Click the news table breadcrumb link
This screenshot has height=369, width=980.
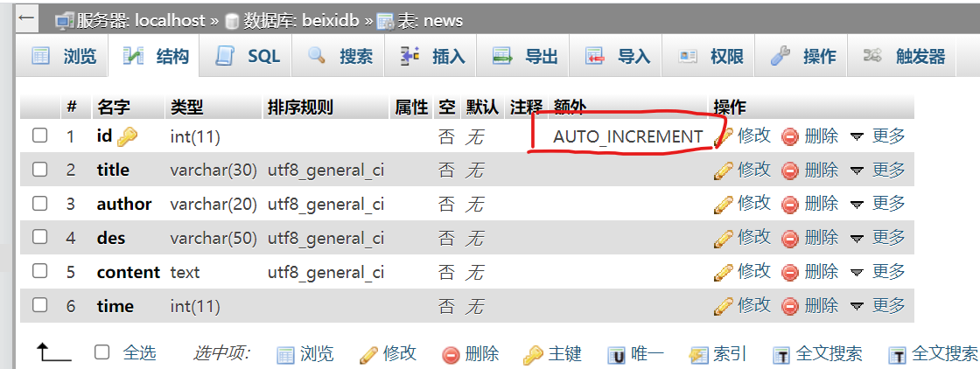430,21
